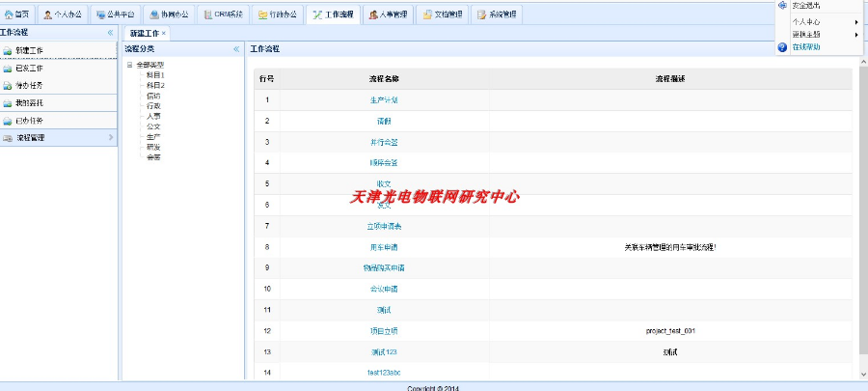Open the 顺序会签 workflow link
The width and height of the screenshot is (868, 391).
click(384, 163)
